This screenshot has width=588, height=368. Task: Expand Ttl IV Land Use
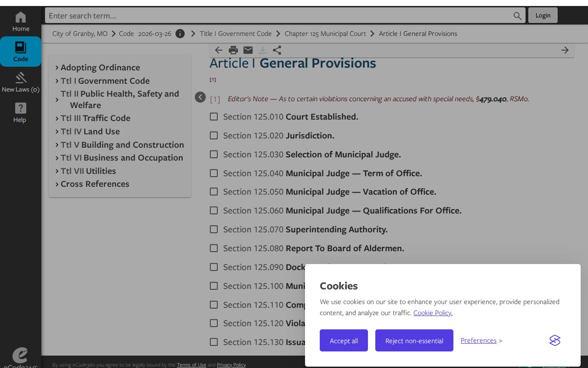point(57,132)
